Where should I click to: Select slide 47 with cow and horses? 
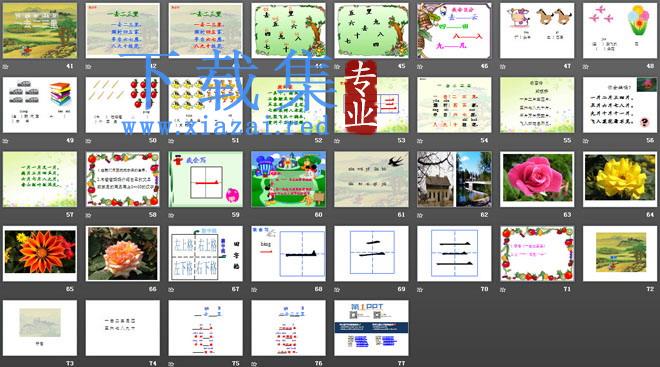tap(537, 31)
